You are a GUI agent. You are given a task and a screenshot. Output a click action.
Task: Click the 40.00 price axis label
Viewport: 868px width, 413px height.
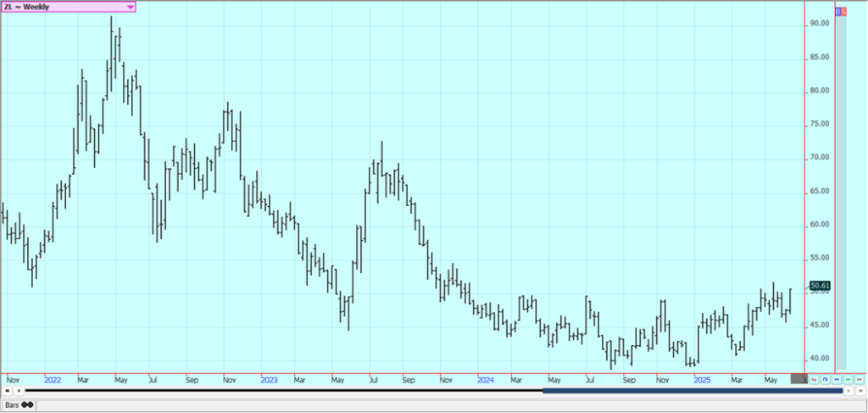coord(820,358)
